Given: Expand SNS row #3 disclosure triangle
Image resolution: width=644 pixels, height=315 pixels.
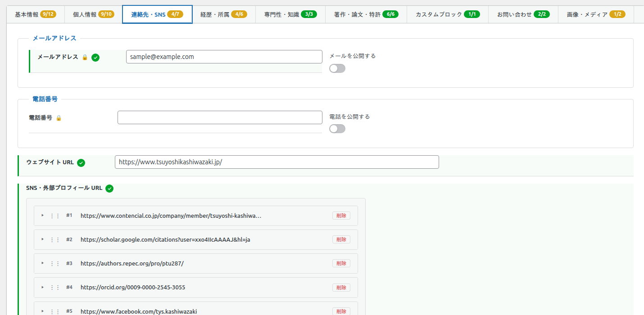Looking at the screenshot, I should pyautogui.click(x=43, y=263).
